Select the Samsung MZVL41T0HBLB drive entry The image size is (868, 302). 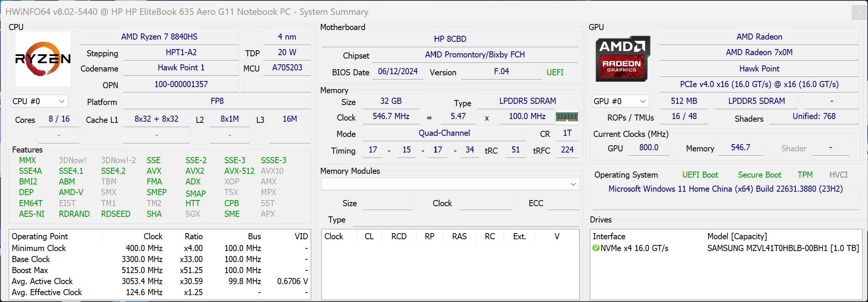[782, 248]
